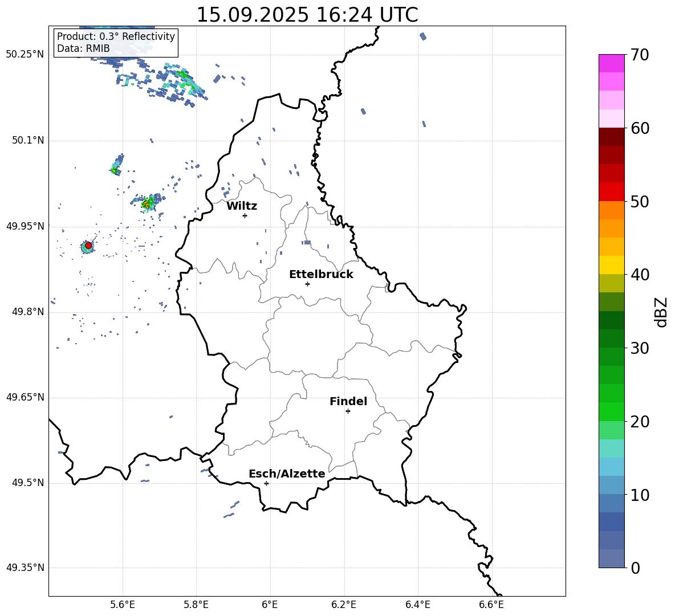
Task: Click 'Data: RMIB' legend text
Action: click(83, 48)
